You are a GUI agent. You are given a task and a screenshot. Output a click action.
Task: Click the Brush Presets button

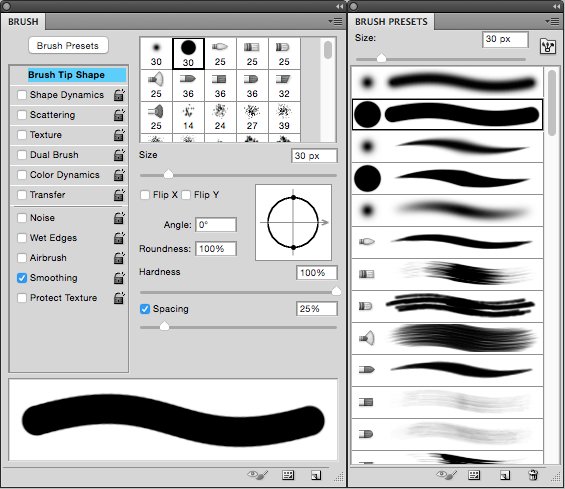[x=68, y=45]
